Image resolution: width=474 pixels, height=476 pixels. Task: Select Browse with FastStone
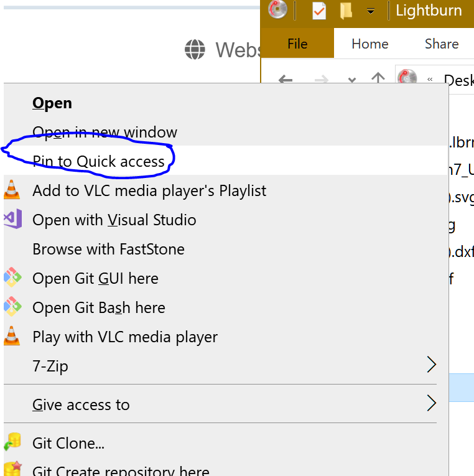108,249
